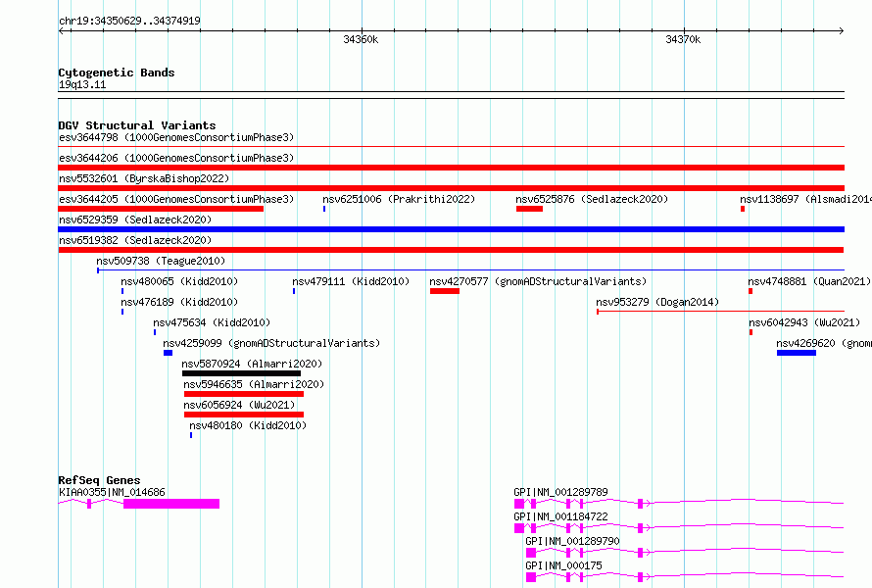Click the Cytogenetic Bands track title

point(117,73)
